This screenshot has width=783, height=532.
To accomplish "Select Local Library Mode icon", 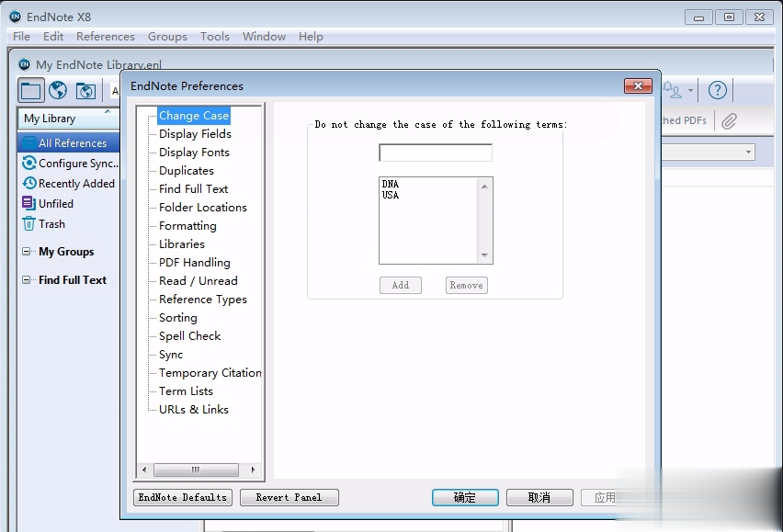I will [x=31, y=90].
